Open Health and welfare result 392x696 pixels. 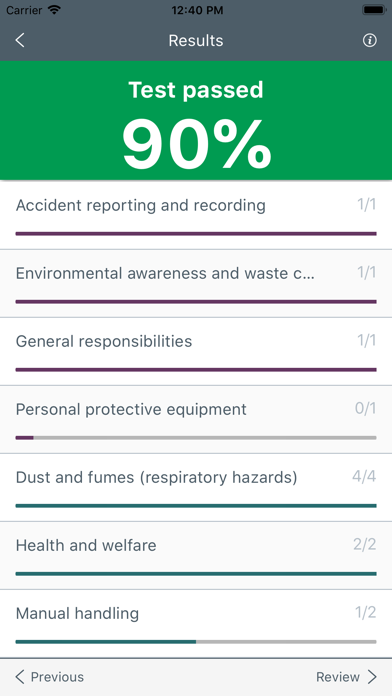coord(196,555)
